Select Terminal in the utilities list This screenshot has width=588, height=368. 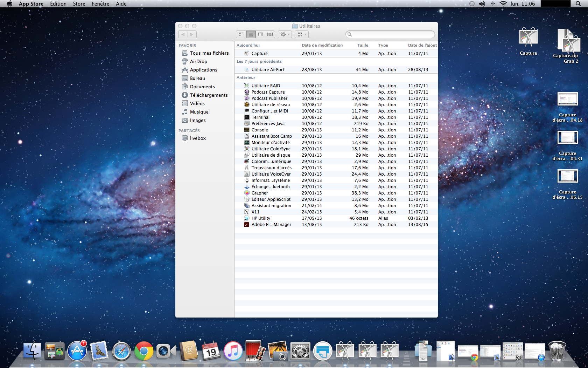click(x=260, y=117)
